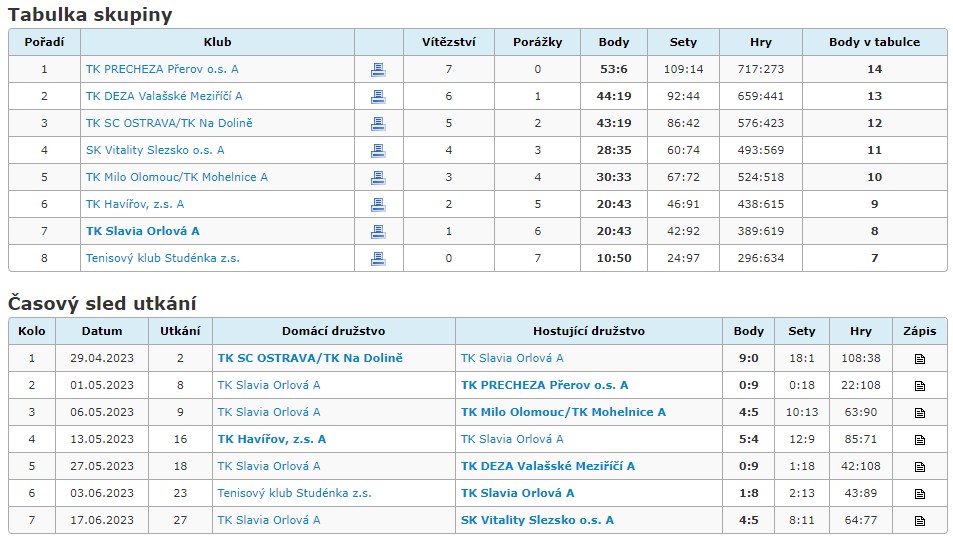Open print icon for Tenisový klub Studénka row
This screenshot has width=953, height=541.
[378, 259]
